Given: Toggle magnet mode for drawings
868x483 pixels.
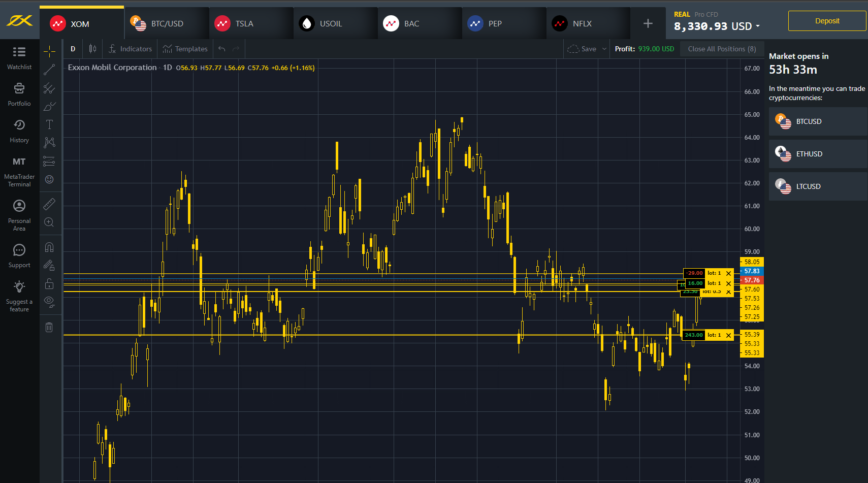Looking at the screenshot, I should (x=49, y=247).
